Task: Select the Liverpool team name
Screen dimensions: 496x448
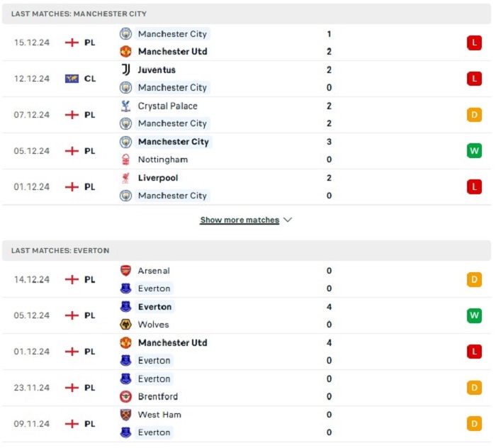Action: click(158, 178)
